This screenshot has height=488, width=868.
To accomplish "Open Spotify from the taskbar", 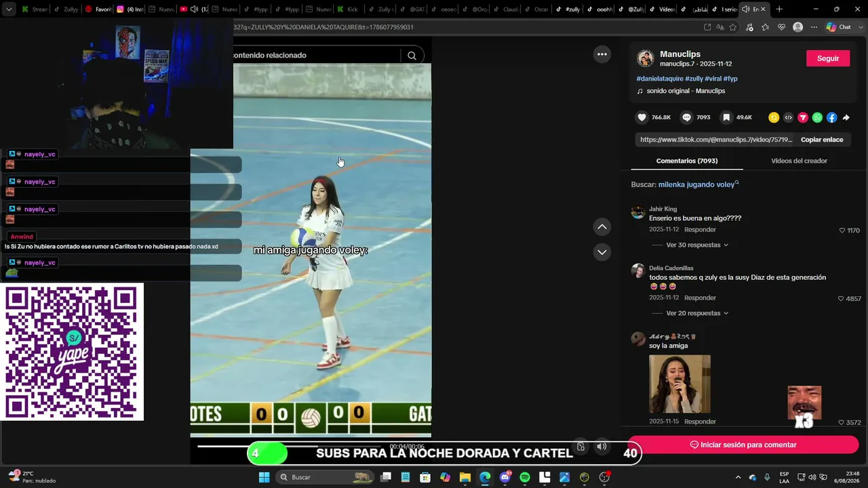I will point(524,477).
